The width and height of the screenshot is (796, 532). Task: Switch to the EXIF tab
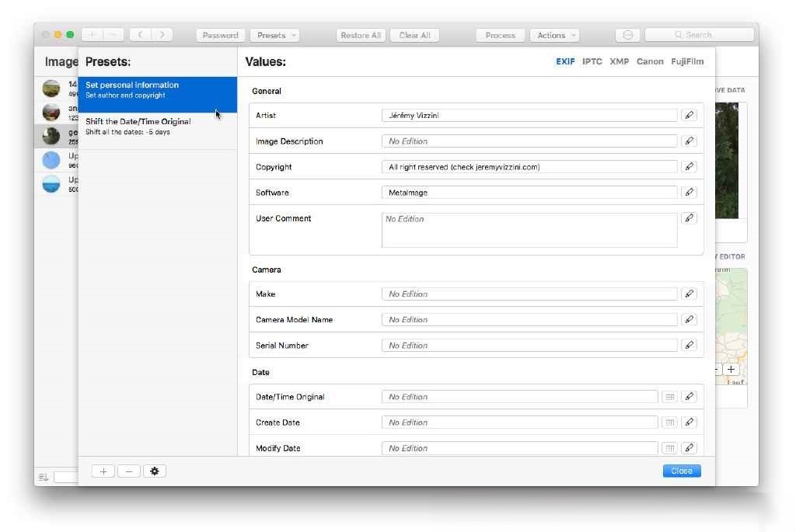[565, 61]
